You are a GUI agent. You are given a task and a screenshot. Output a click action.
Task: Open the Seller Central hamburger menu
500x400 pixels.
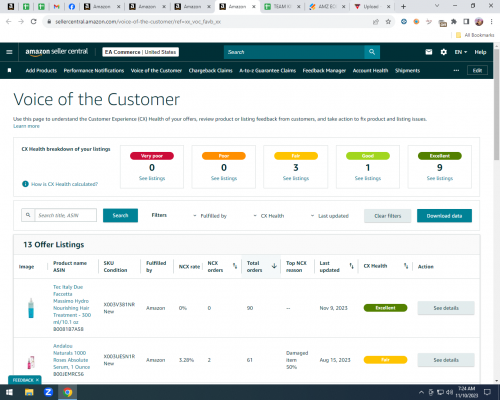(x=9, y=52)
